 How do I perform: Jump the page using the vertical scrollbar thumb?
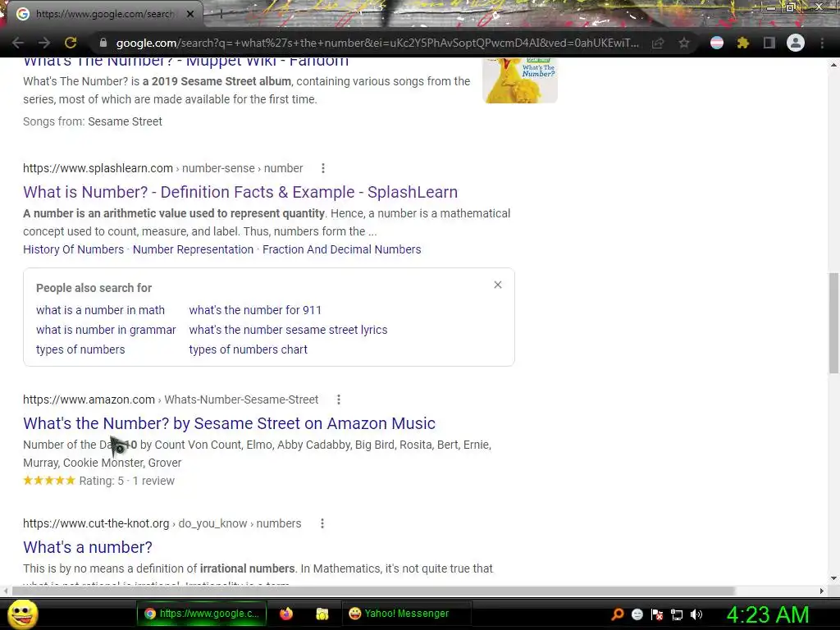[x=833, y=323]
